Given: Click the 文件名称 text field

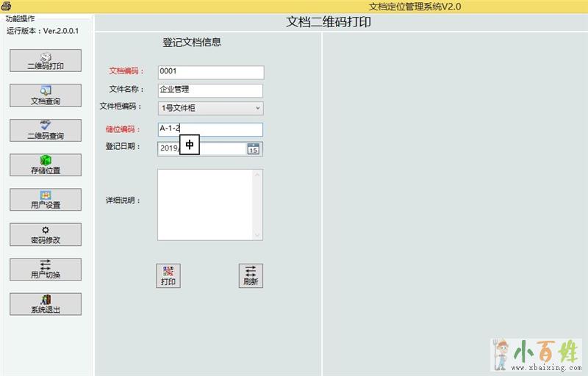Looking at the screenshot, I should click(x=210, y=90).
